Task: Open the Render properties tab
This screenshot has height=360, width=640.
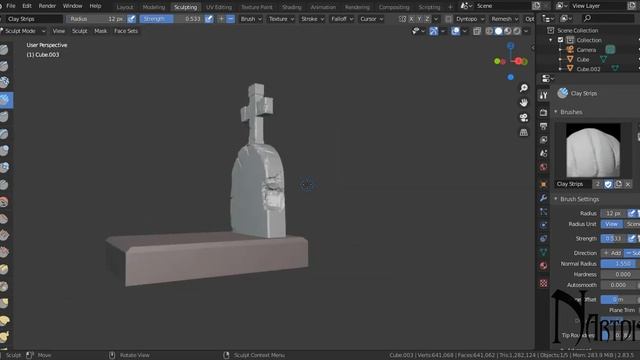Action: [543, 112]
